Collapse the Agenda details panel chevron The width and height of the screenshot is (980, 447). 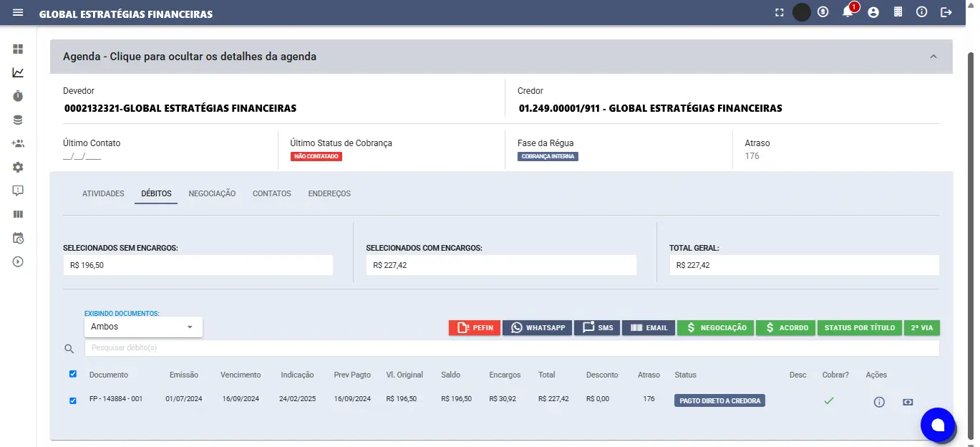(933, 57)
